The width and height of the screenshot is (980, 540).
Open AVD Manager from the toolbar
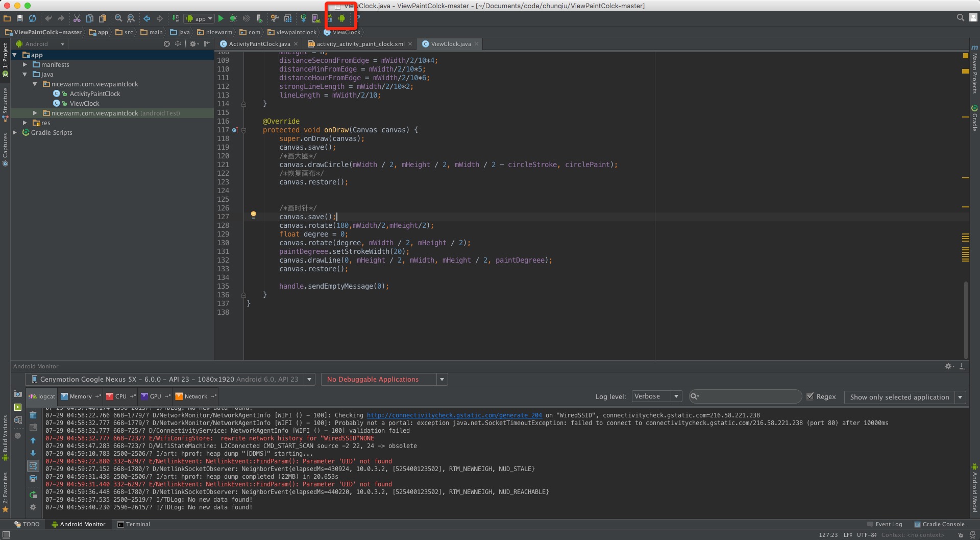tap(316, 18)
